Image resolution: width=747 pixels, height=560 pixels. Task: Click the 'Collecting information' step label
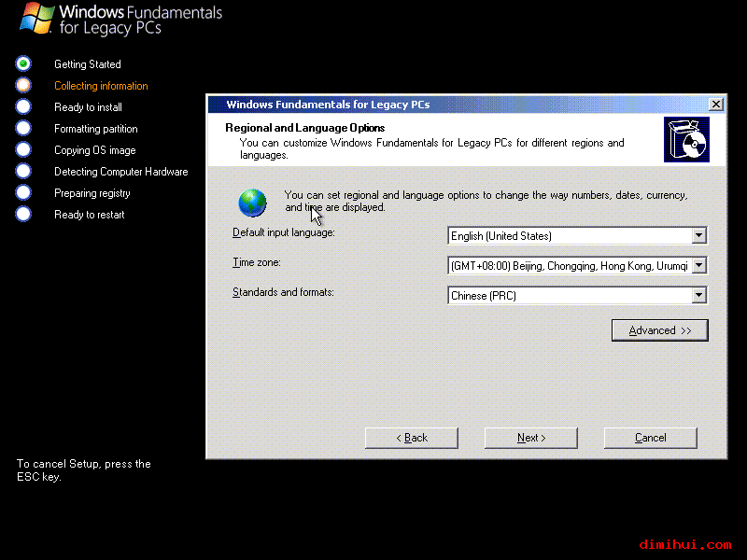click(101, 86)
